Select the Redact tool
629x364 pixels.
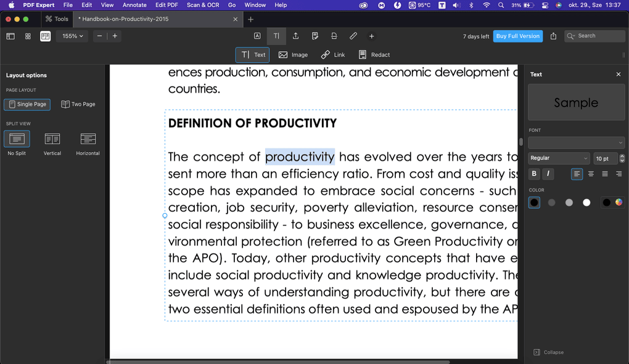(x=374, y=54)
